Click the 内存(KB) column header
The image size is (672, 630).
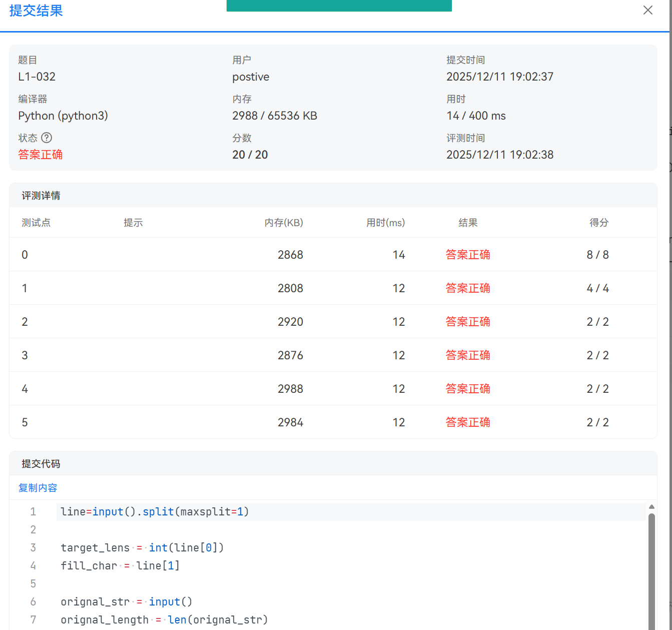click(x=284, y=222)
